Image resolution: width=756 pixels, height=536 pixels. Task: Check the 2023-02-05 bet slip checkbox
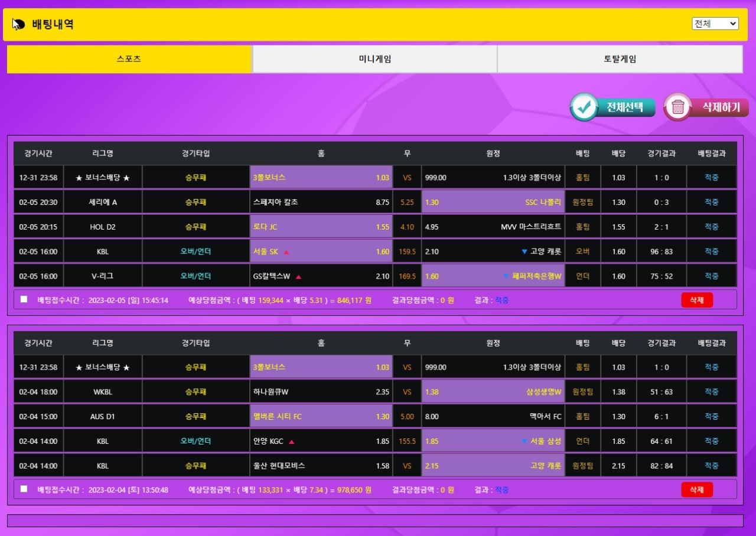point(24,299)
